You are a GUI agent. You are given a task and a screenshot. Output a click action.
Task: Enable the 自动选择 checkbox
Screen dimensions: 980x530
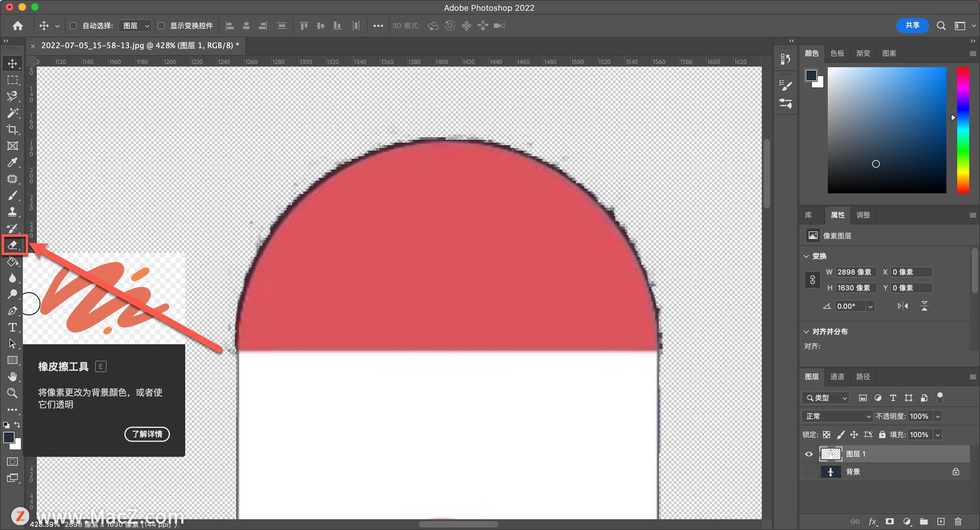(73, 26)
